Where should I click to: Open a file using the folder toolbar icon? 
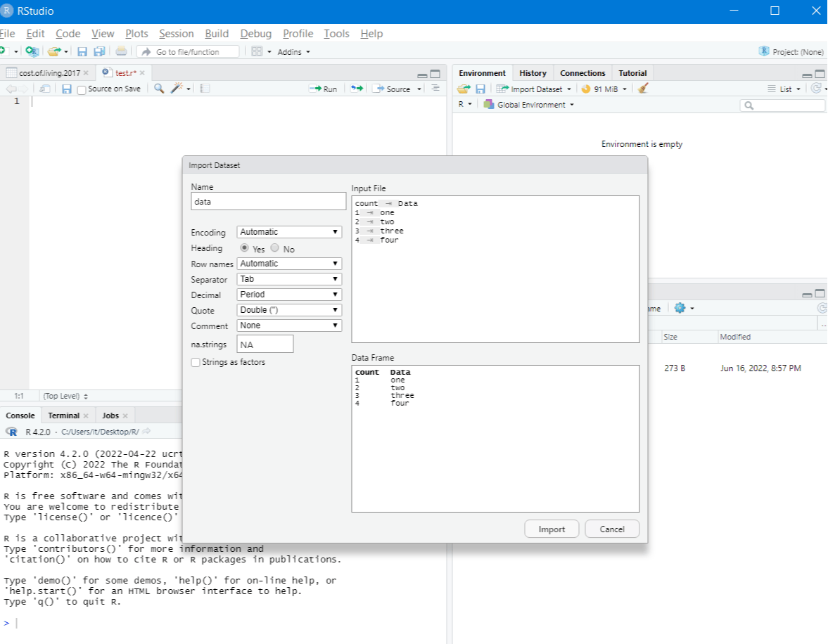55,51
